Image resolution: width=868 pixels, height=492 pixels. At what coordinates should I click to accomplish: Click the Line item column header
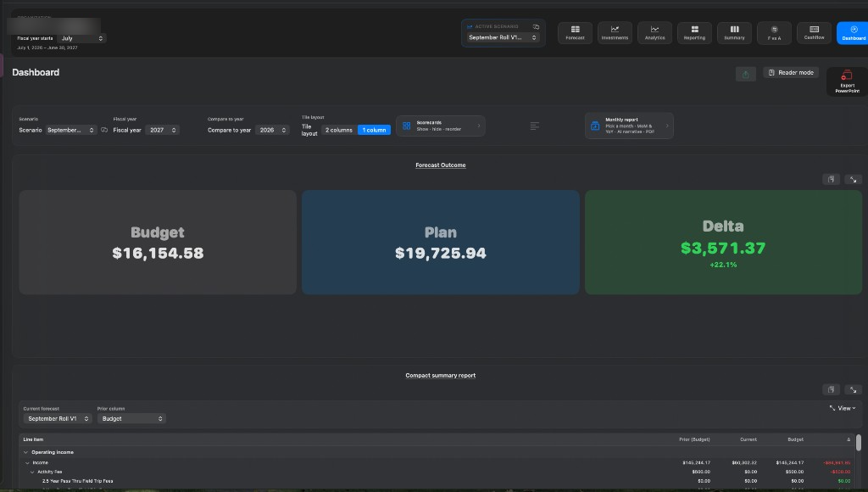33,439
